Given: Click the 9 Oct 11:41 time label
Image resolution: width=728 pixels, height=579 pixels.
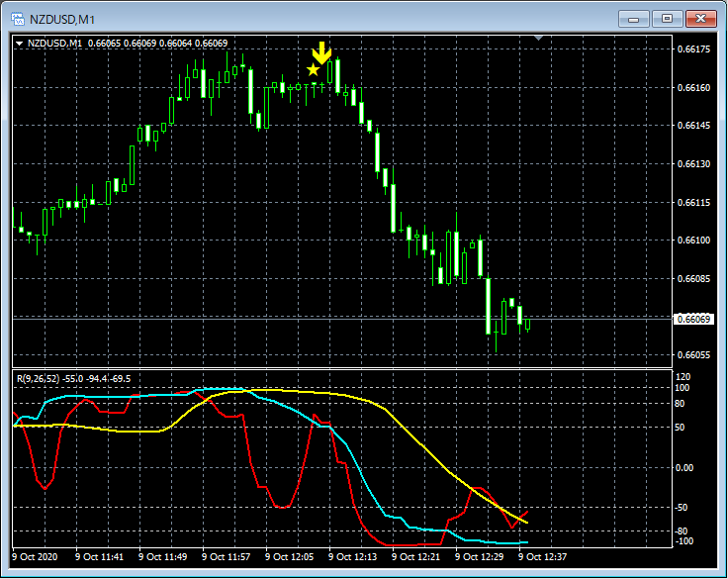Looking at the screenshot, I should click(x=99, y=556).
